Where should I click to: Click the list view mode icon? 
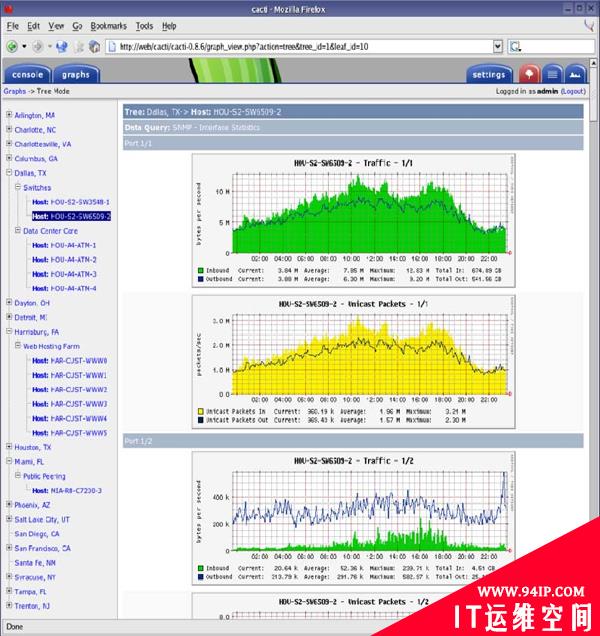pos(552,74)
